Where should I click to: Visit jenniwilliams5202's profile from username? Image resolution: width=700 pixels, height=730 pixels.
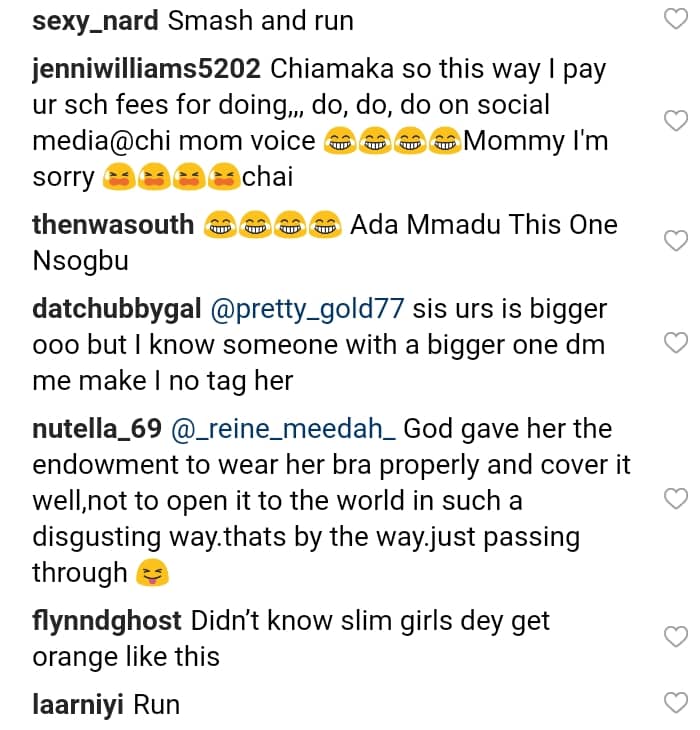[x=147, y=70]
